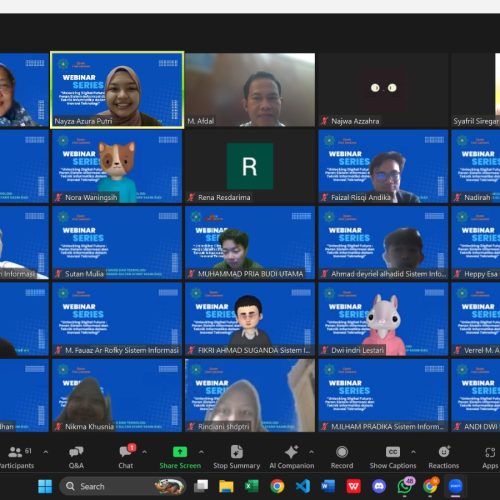Open WPS Office from the taskbar
The image size is (500, 500).
pos(354,486)
